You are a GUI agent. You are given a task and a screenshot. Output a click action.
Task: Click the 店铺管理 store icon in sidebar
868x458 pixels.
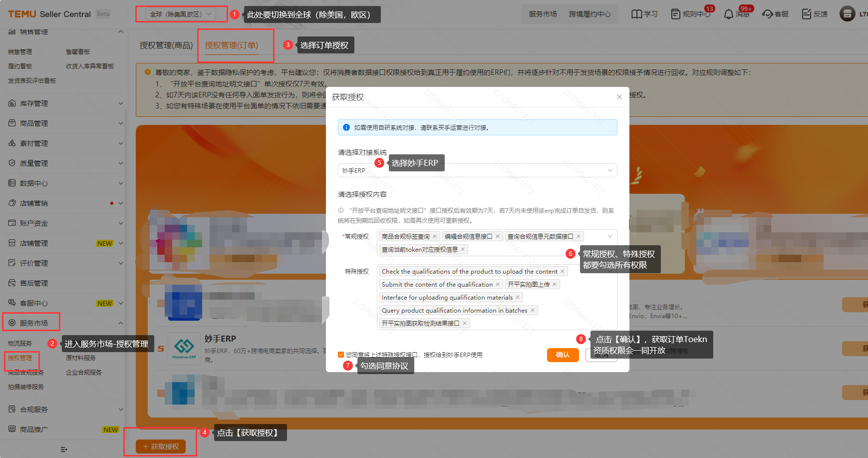(x=12, y=243)
